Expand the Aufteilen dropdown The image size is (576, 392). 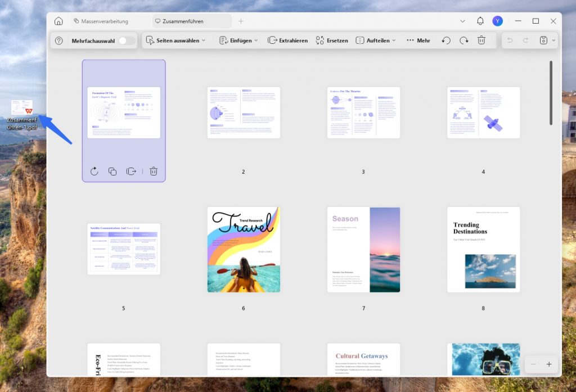point(376,40)
